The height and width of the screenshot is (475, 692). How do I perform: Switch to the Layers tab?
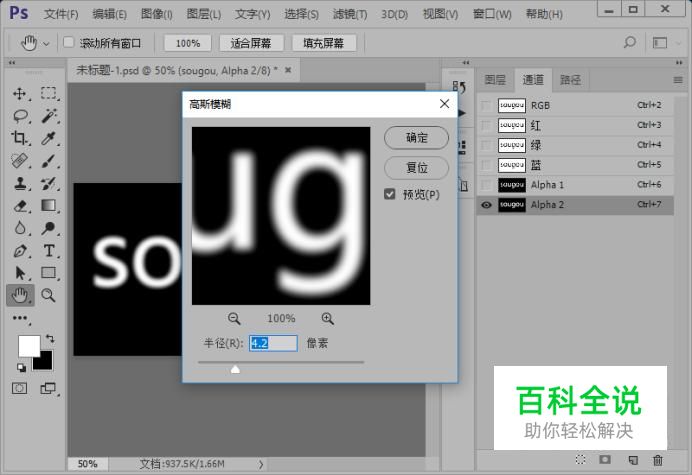(x=495, y=80)
